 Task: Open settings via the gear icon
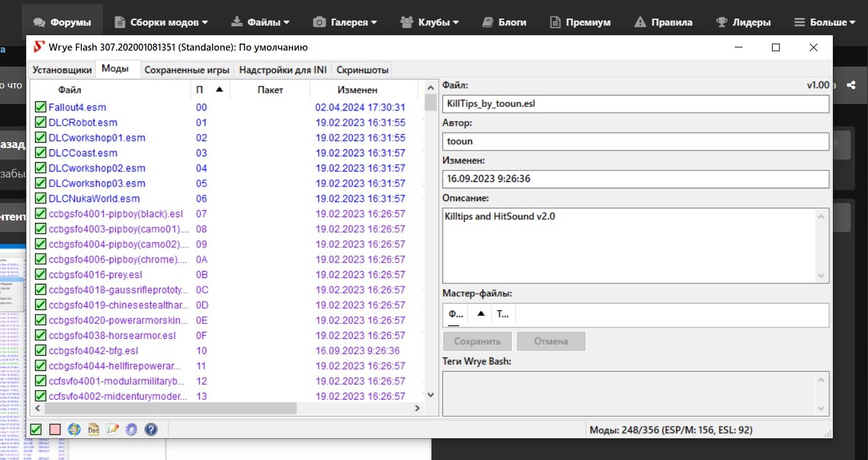click(132, 429)
